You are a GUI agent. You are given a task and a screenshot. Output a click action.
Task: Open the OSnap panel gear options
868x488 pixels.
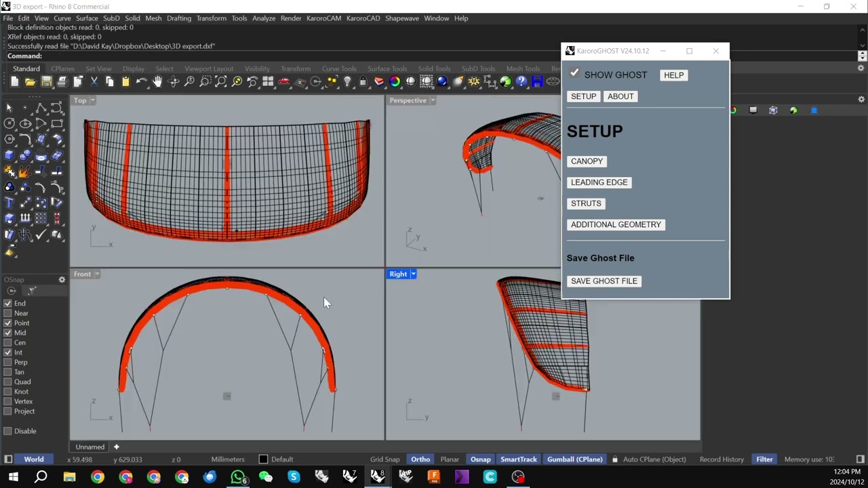click(62, 280)
